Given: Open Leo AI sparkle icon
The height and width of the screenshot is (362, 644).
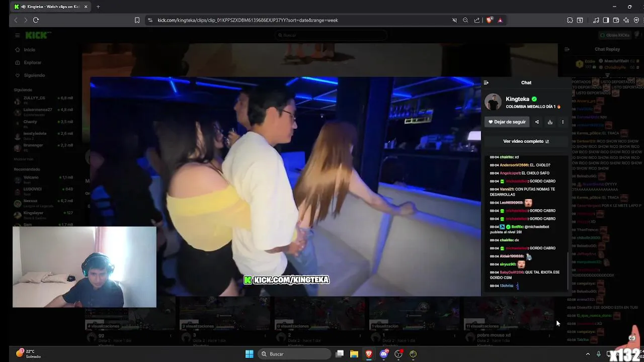Looking at the screenshot, I should [626, 20].
